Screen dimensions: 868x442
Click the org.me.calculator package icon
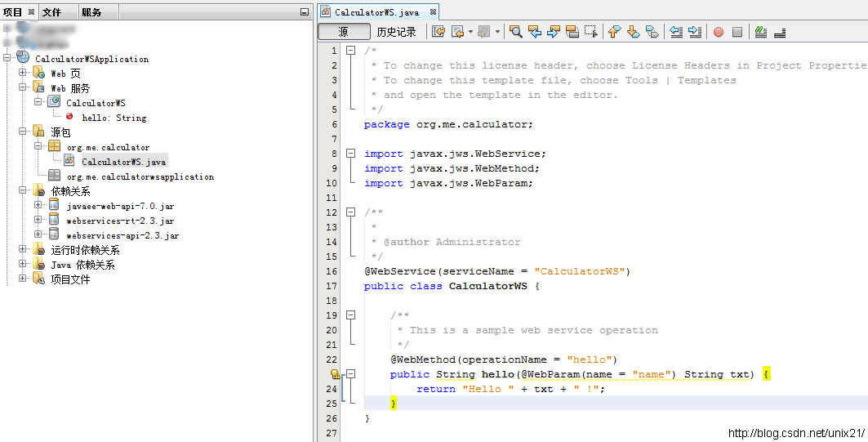54,145
